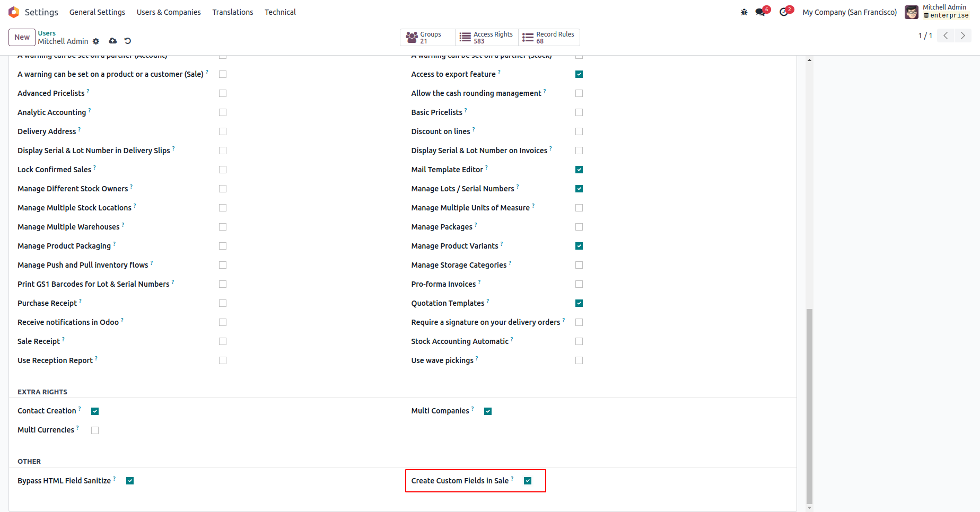Enable the Multi Currencies checkbox

pyautogui.click(x=95, y=430)
